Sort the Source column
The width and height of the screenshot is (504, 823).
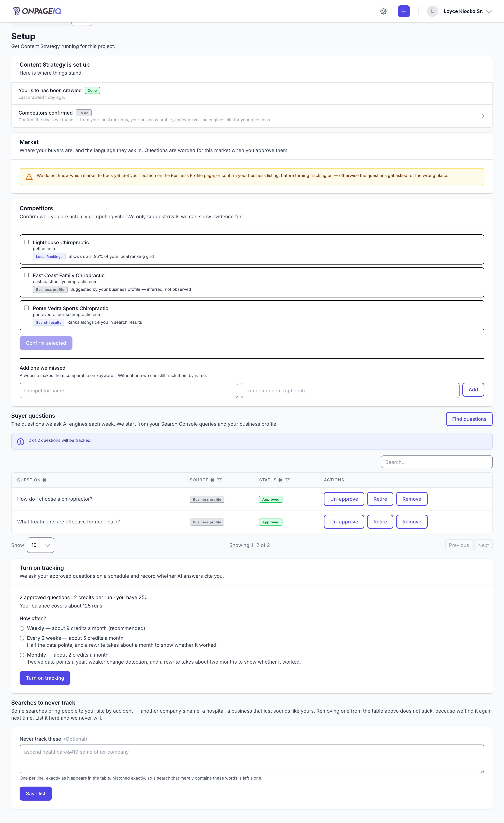pos(212,480)
